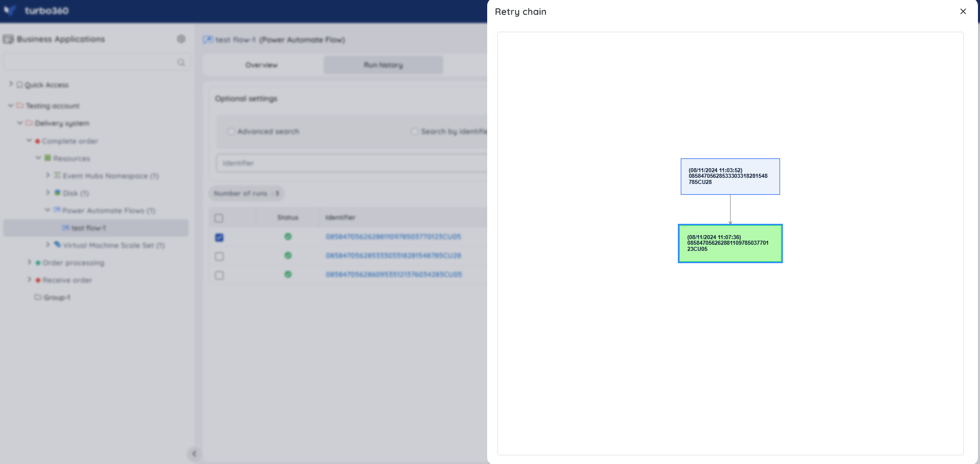Viewport: 980px width, 464px height.
Task: Click the Status column header
Action: point(288,217)
